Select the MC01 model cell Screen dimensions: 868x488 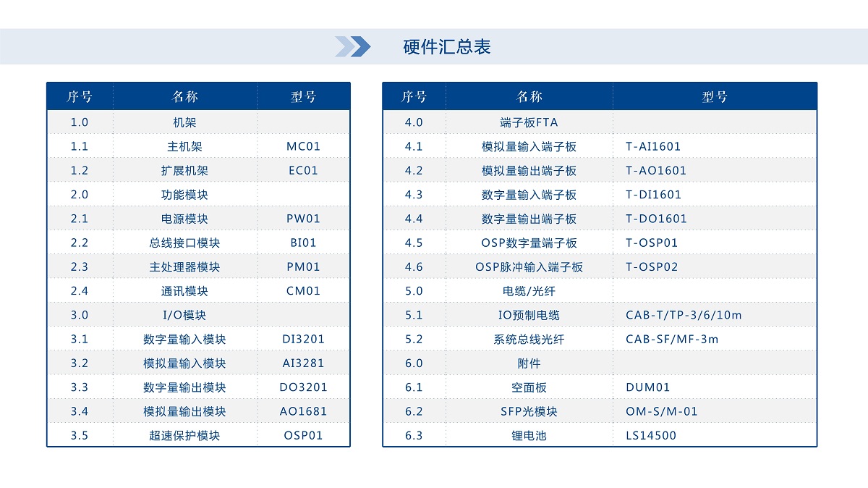(x=303, y=146)
